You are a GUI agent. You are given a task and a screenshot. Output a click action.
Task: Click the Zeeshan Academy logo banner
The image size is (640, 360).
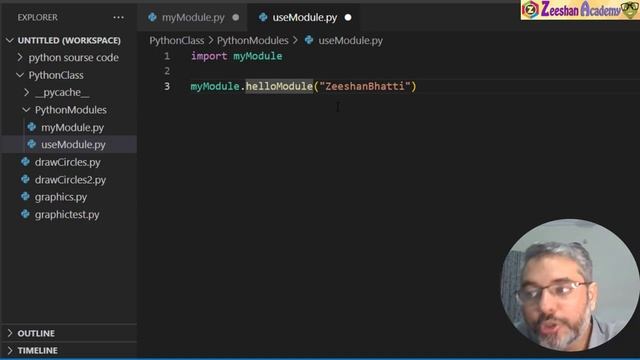tap(580, 10)
